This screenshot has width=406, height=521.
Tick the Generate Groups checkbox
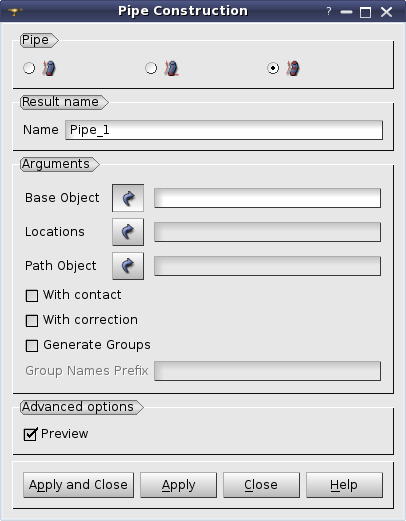tap(32, 346)
